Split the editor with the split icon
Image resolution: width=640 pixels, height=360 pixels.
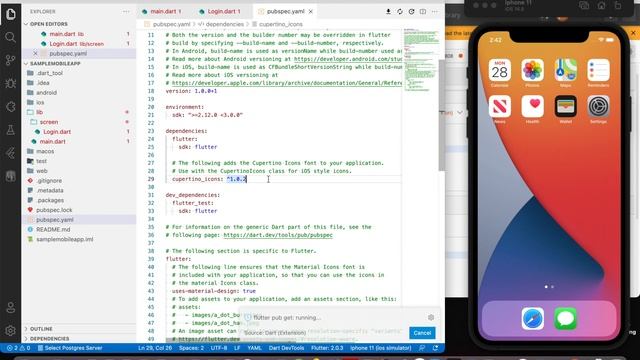tap(423, 12)
